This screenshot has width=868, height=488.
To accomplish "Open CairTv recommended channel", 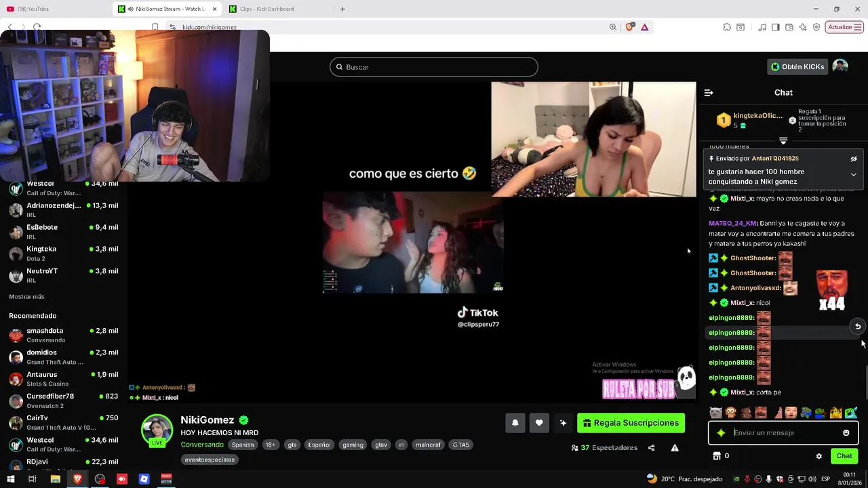I will [x=64, y=422].
